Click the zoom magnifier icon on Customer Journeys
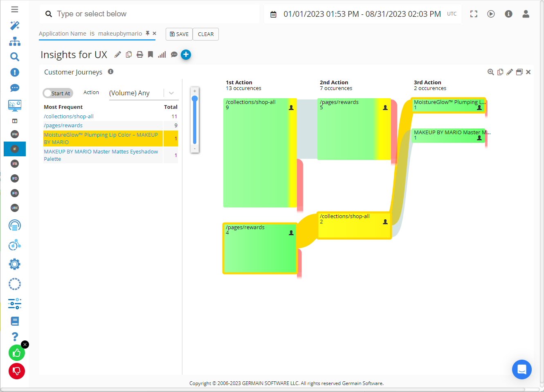This screenshot has height=392, width=544. tap(490, 72)
